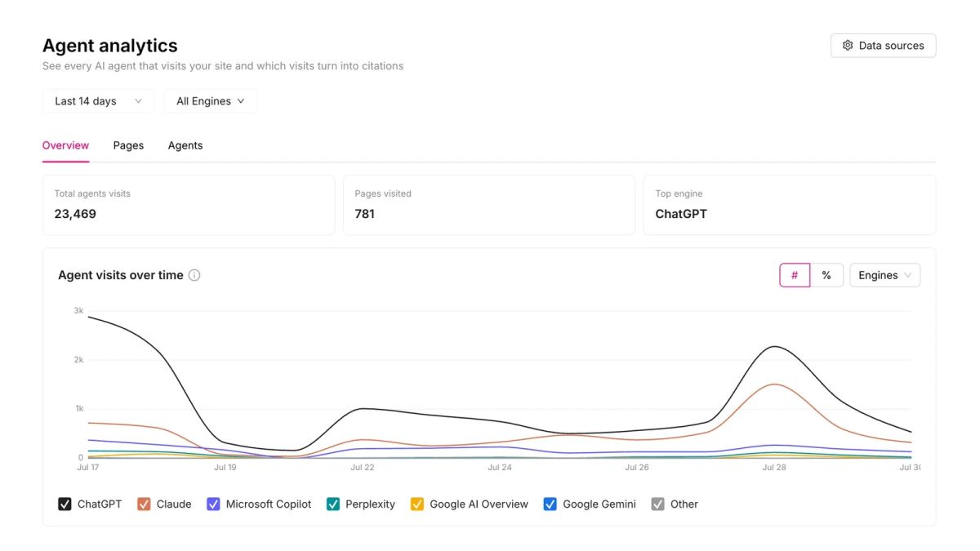Click the Jul 19 axis label
The image size is (980, 551).
click(x=225, y=468)
